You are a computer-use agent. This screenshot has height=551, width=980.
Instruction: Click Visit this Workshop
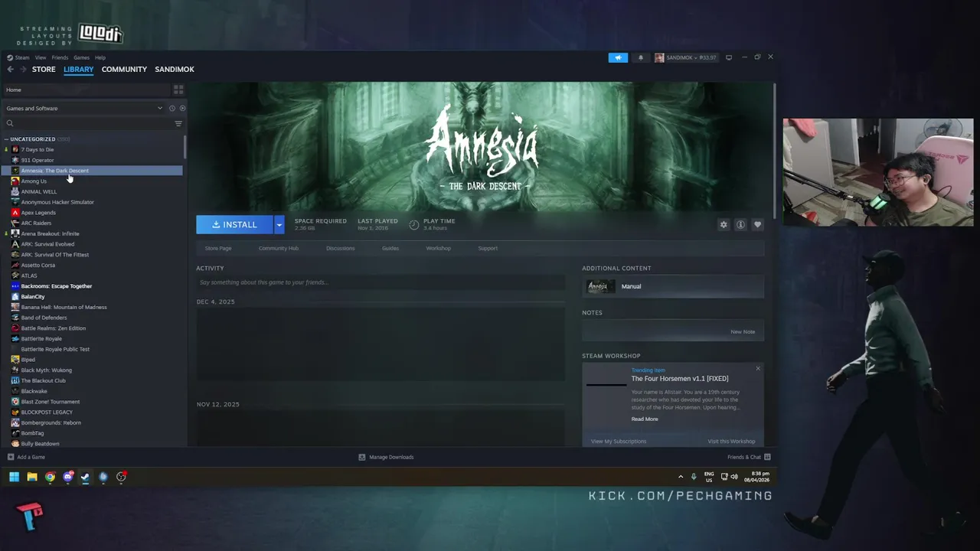coord(731,441)
